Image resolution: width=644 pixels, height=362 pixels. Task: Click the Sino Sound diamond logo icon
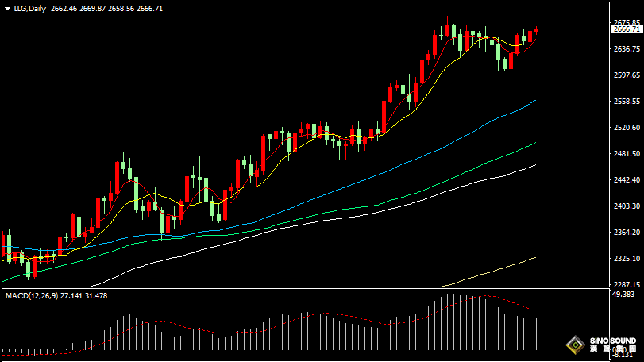576,345
